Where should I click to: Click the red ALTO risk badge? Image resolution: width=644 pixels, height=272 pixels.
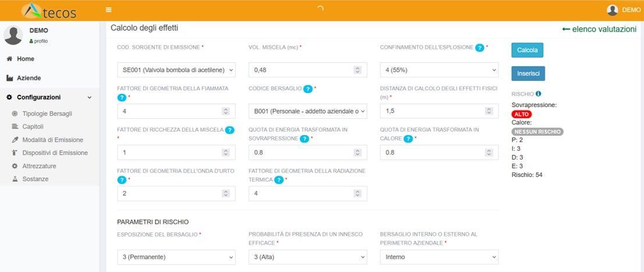[x=522, y=114]
